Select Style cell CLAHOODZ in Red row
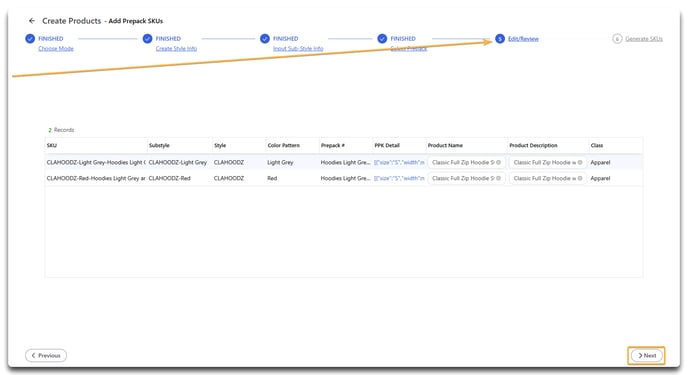688x375 pixels. tap(229, 178)
